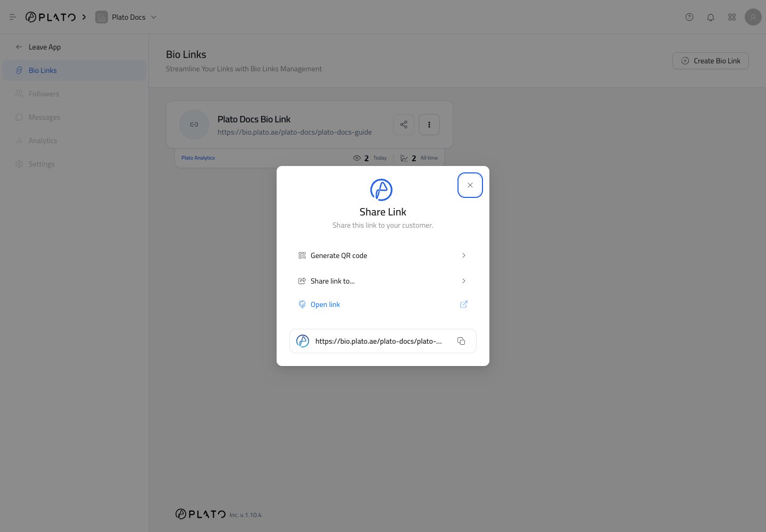Click the Plato logo in URL field
The height and width of the screenshot is (532, 766).
[x=303, y=341]
